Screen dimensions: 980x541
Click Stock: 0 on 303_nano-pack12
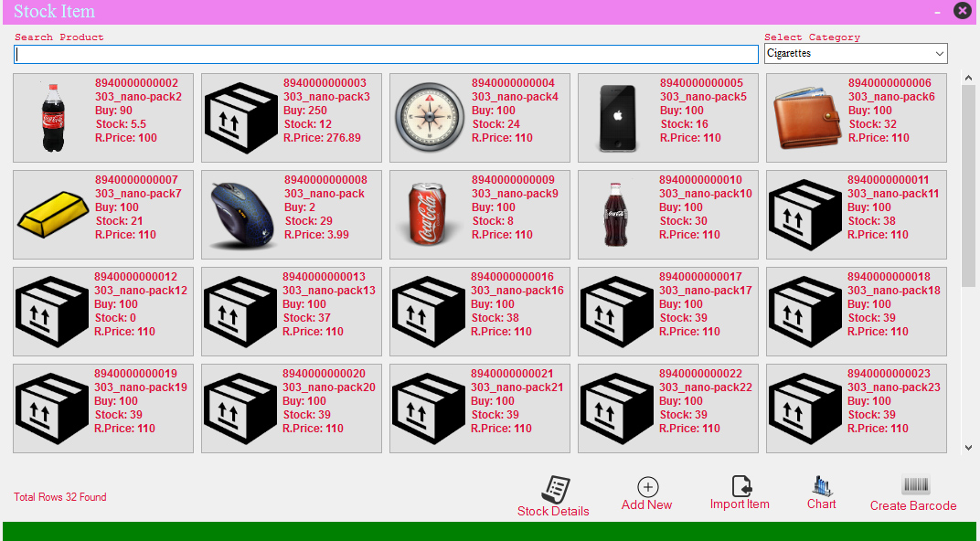pyautogui.click(x=115, y=318)
